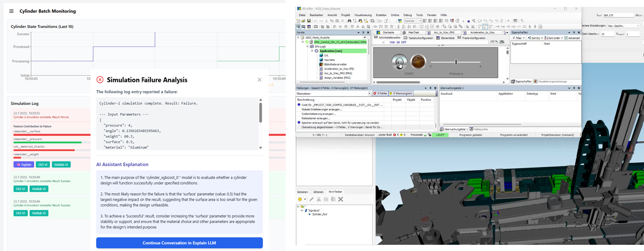Viewport: 644px width, 251px height.
Task: Select Acceleration_to_Way (FB) in device tree
Action: pyautogui.click(x=339, y=69)
